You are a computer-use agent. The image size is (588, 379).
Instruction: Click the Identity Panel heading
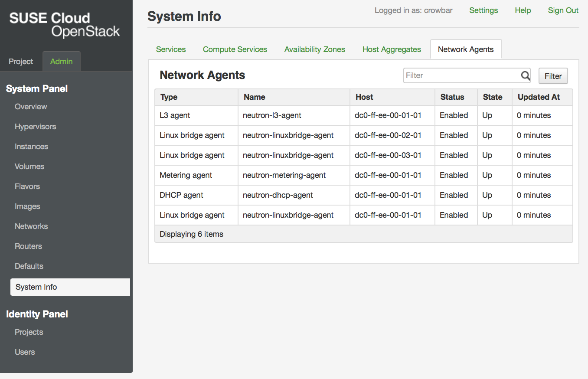click(x=37, y=314)
